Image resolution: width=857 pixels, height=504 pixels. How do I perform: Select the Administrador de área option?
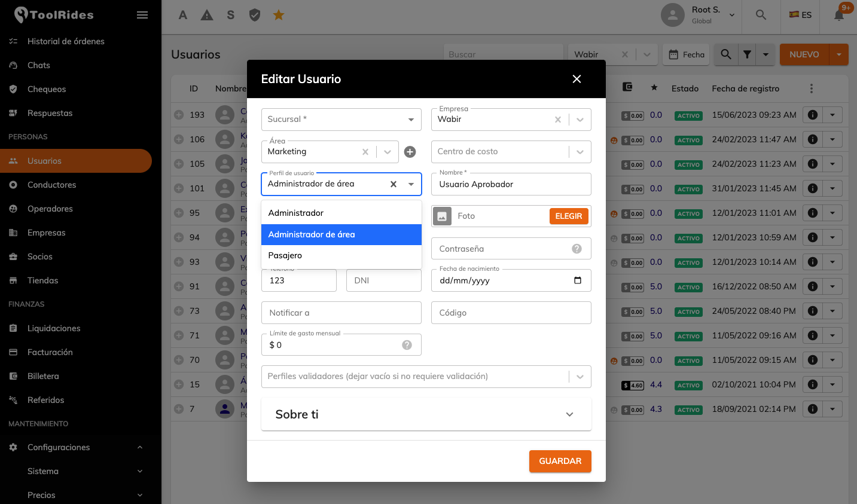point(341,234)
